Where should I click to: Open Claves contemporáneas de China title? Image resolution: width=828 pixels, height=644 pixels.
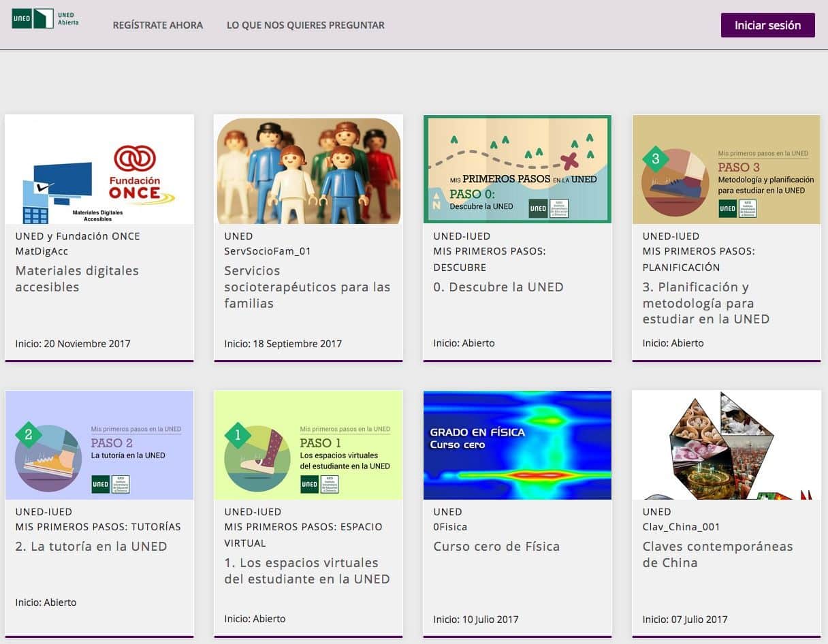pyautogui.click(x=718, y=555)
